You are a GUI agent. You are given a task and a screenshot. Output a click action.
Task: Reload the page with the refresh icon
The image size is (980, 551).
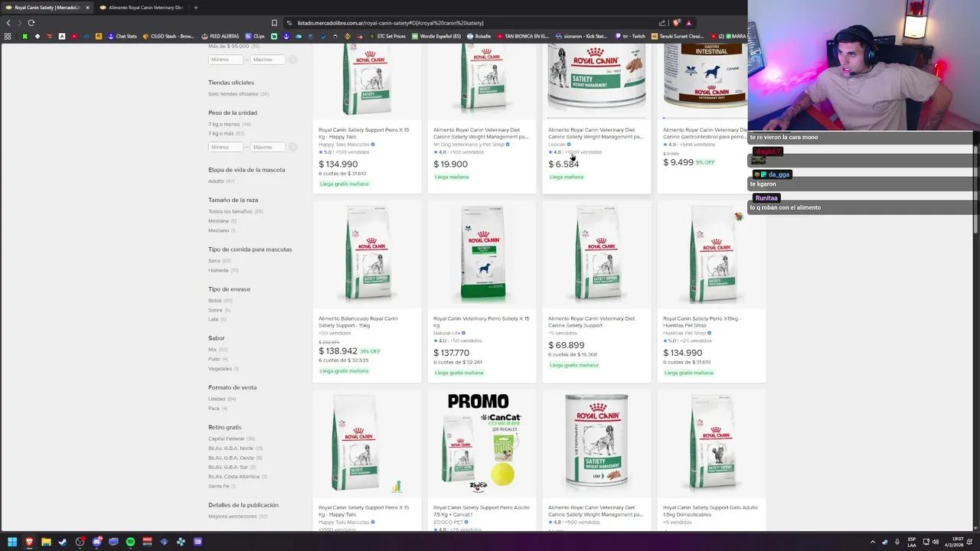pyautogui.click(x=31, y=23)
